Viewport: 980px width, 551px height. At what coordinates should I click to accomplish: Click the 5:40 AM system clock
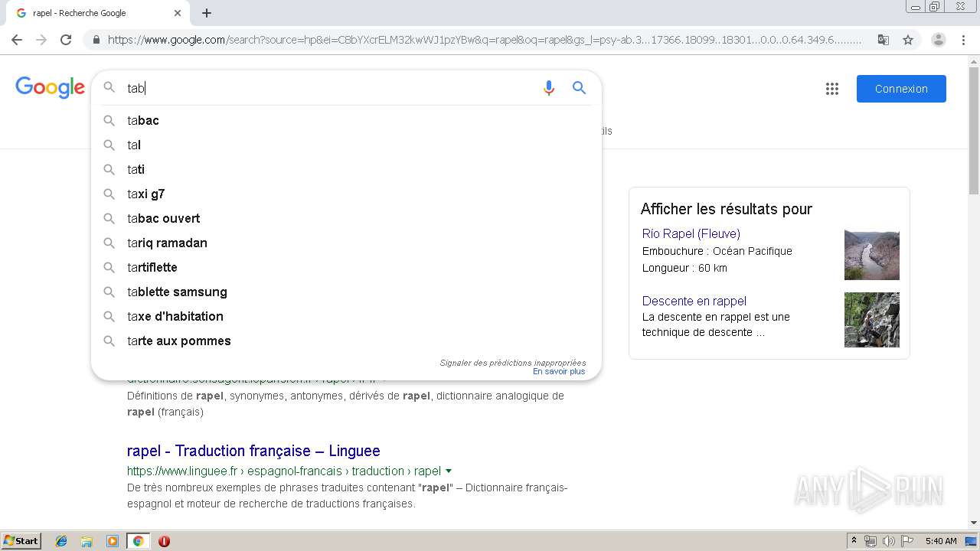pyautogui.click(x=941, y=541)
